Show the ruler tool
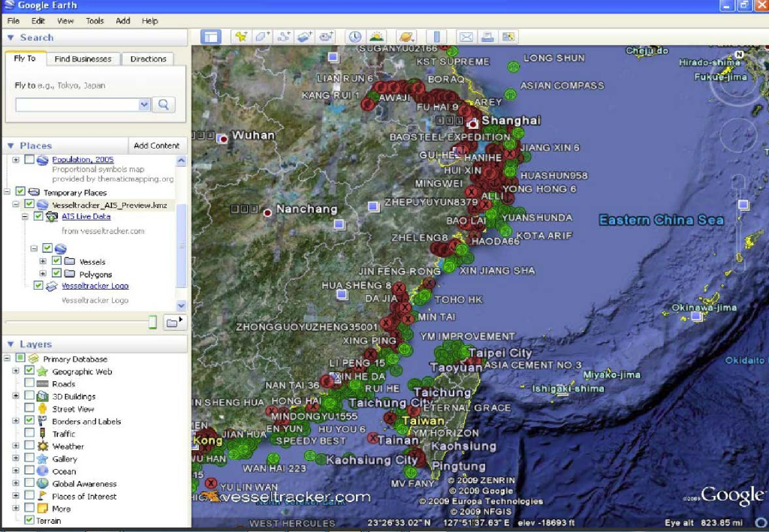This screenshot has height=532, width=769. [437, 36]
